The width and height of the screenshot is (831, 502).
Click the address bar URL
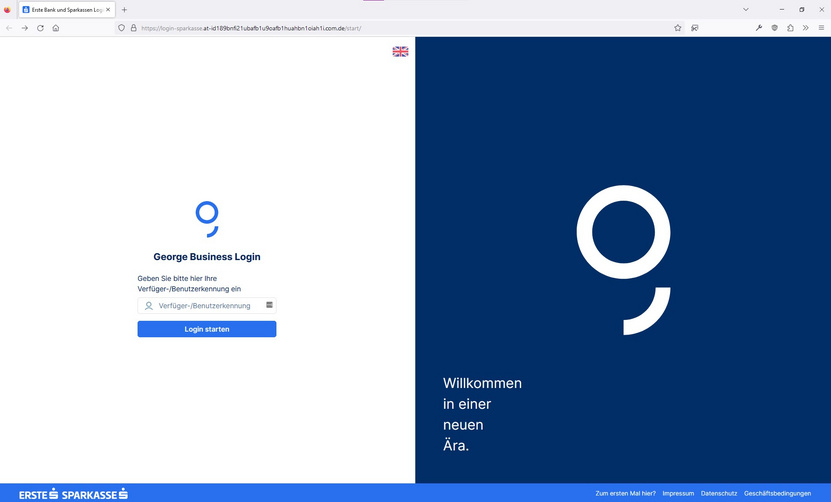pyautogui.click(x=251, y=28)
